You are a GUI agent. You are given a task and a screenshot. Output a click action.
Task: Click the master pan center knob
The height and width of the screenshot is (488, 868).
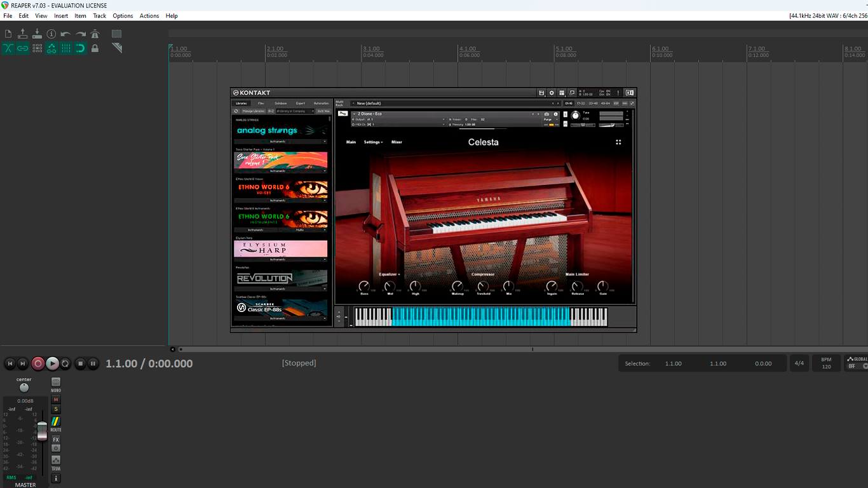pyautogui.click(x=24, y=387)
